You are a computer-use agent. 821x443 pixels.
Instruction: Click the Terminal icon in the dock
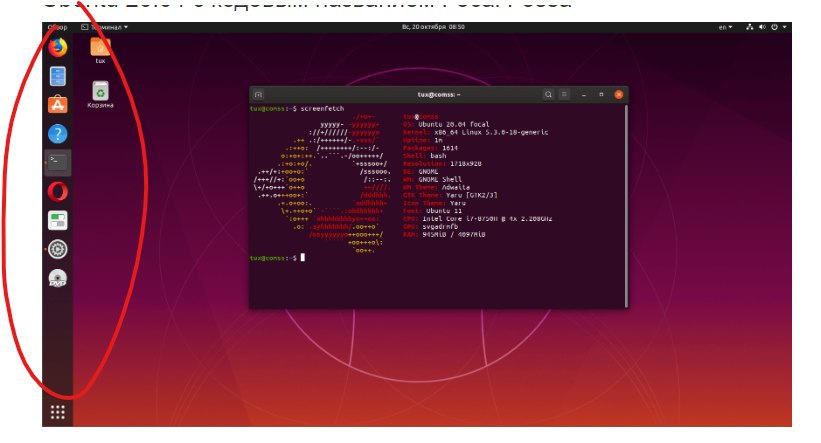(x=58, y=162)
